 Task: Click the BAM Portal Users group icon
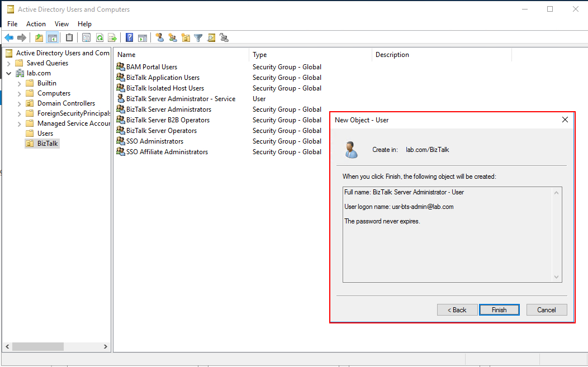120,66
